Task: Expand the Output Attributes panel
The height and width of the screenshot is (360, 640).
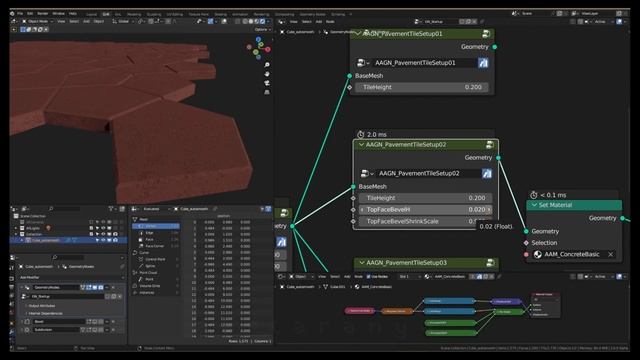Action: pyautogui.click(x=42, y=306)
